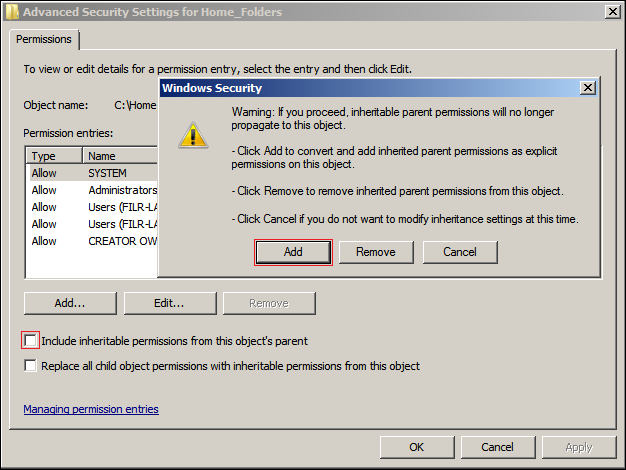Click the yellow warning triangle icon
The image size is (626, 470).
click(x=192, y=136)
